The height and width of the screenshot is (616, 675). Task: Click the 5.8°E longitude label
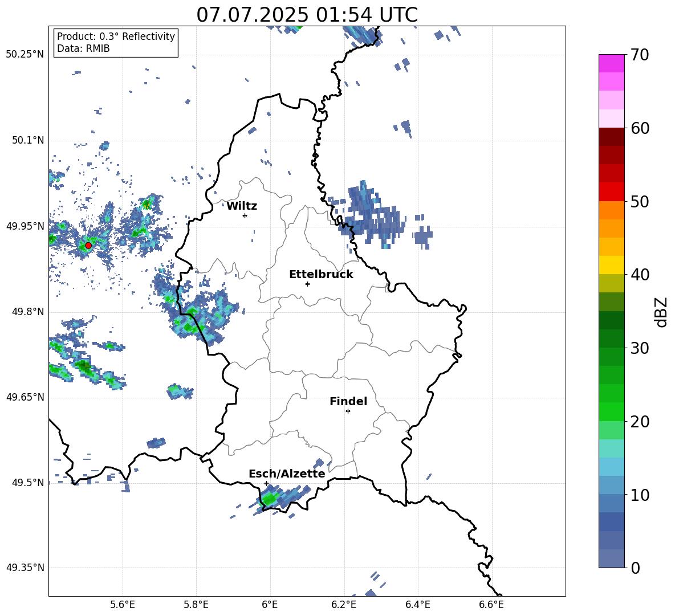point(196,605)
